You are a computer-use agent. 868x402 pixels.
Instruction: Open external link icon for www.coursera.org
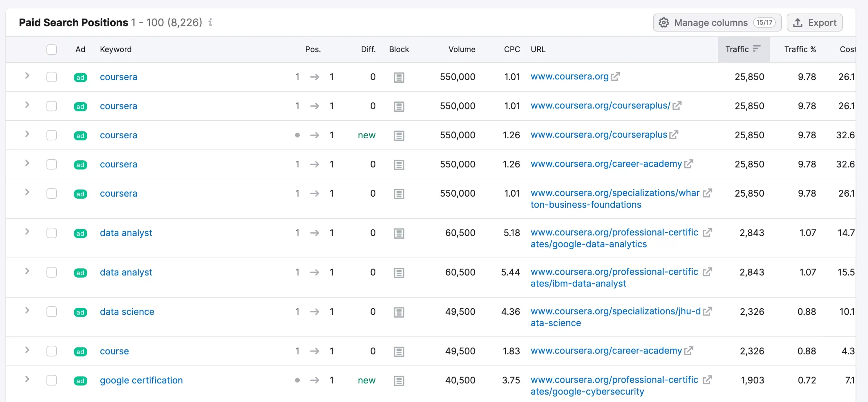click(x=615, y=77)
